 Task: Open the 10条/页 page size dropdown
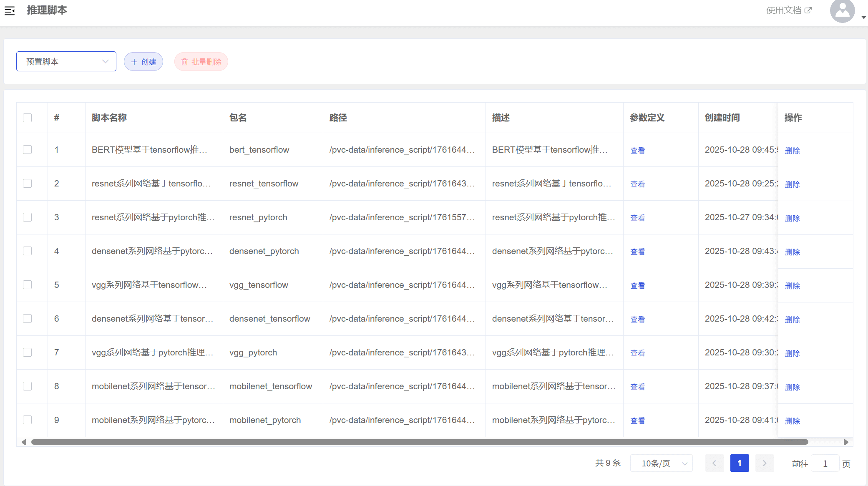662,463
